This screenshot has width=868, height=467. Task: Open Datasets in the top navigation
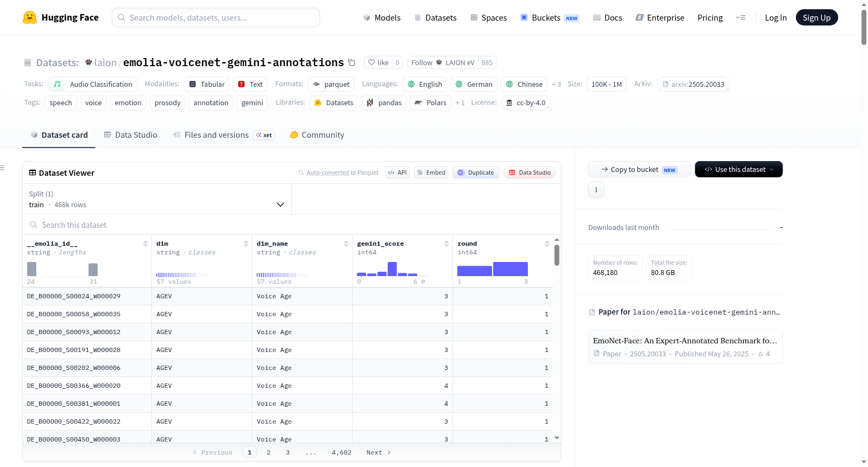pyautogui.click(x=436, y=17)
